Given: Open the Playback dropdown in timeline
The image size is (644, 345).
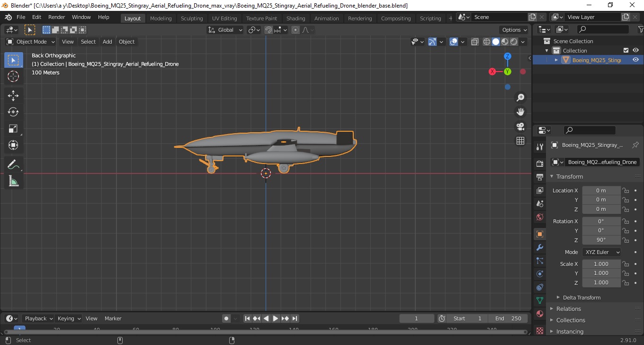Looking at the screenshot, I should [x=38, y=318].
